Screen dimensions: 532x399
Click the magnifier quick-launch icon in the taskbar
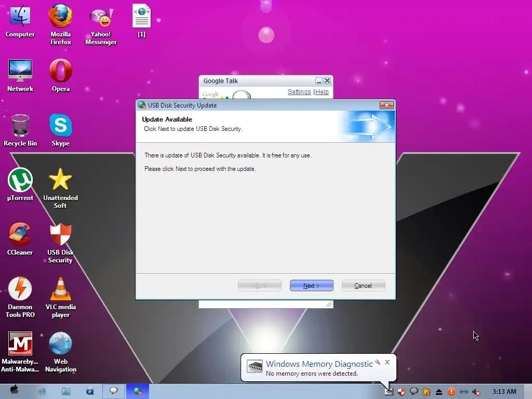click(90, 392)
